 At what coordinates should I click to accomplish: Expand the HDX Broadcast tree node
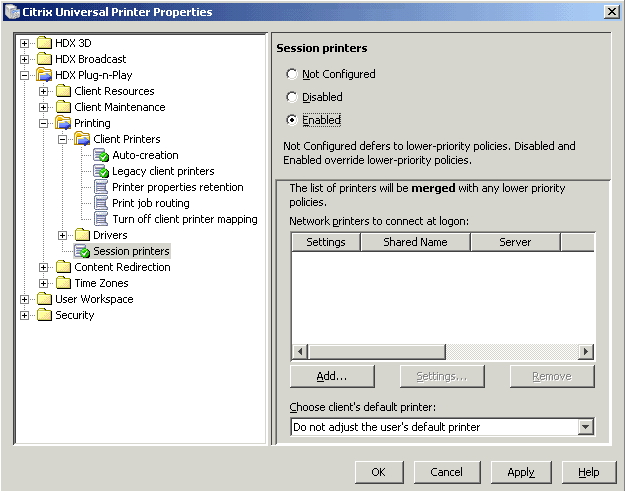24,59
